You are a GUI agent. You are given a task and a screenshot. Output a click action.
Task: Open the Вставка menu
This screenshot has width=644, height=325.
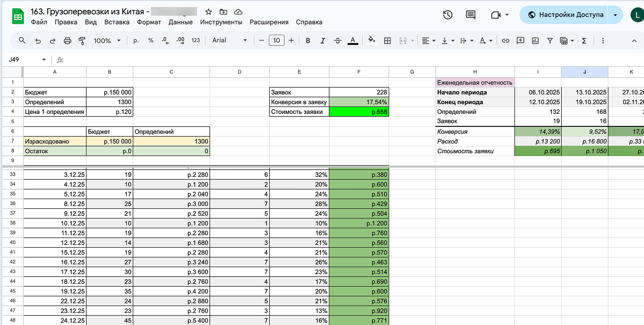coord(117,22)
